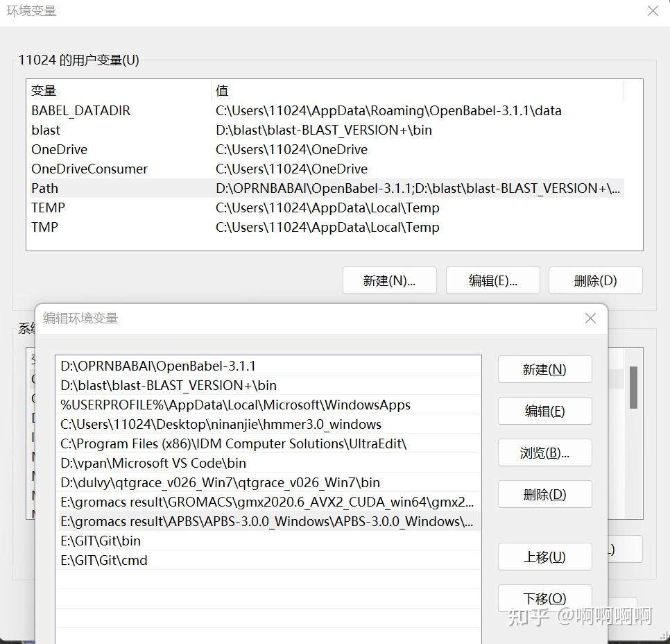The width and height of the screenshot is (670, 644).
Task: Click the 上移(U) move up button
Action: (544, 557)
